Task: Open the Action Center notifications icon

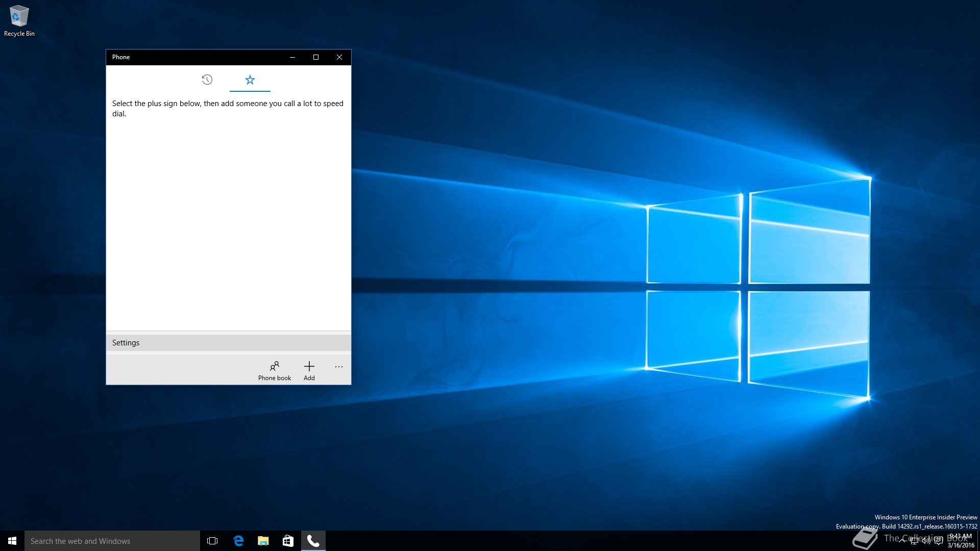Action: pyautogui.click(x=939, y=541)
